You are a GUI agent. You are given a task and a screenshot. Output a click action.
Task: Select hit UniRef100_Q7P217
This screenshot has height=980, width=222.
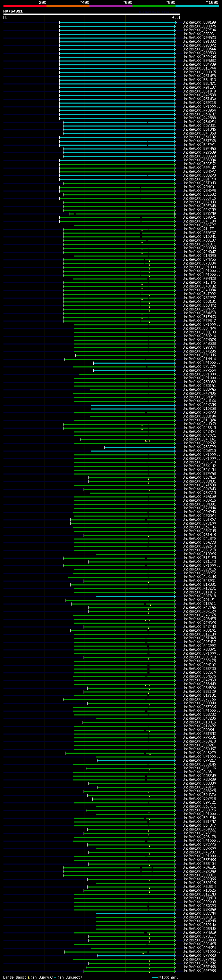click(x=199, y=761)
